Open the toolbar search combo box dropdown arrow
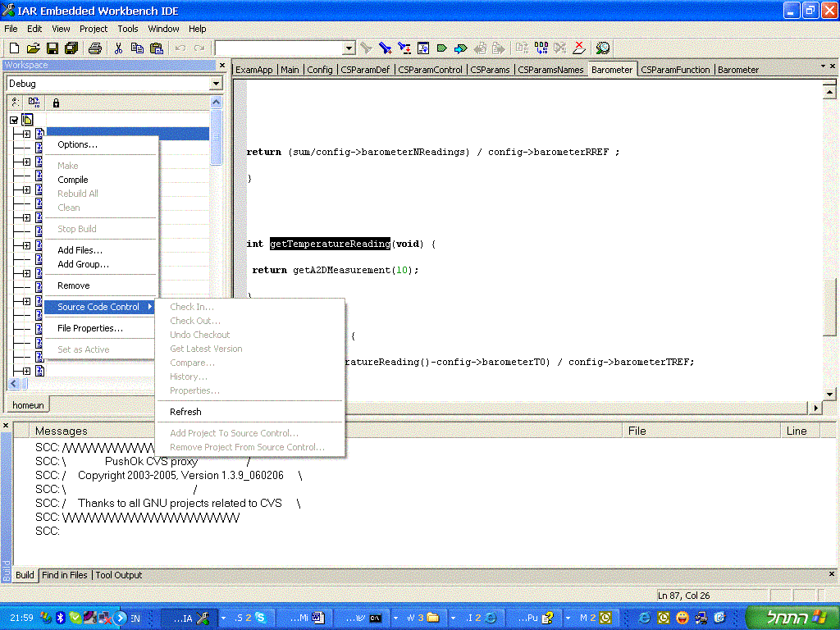Image resolution: width=840 pixels, height=630 pixels. (349, 48)
